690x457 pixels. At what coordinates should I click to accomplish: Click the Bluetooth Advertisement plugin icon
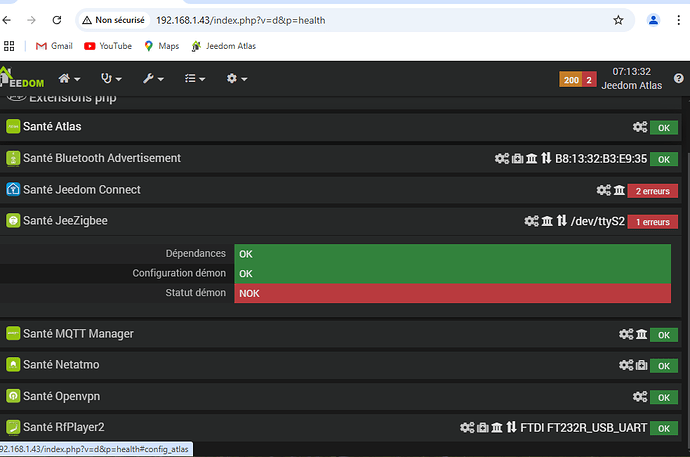point(13,158)
